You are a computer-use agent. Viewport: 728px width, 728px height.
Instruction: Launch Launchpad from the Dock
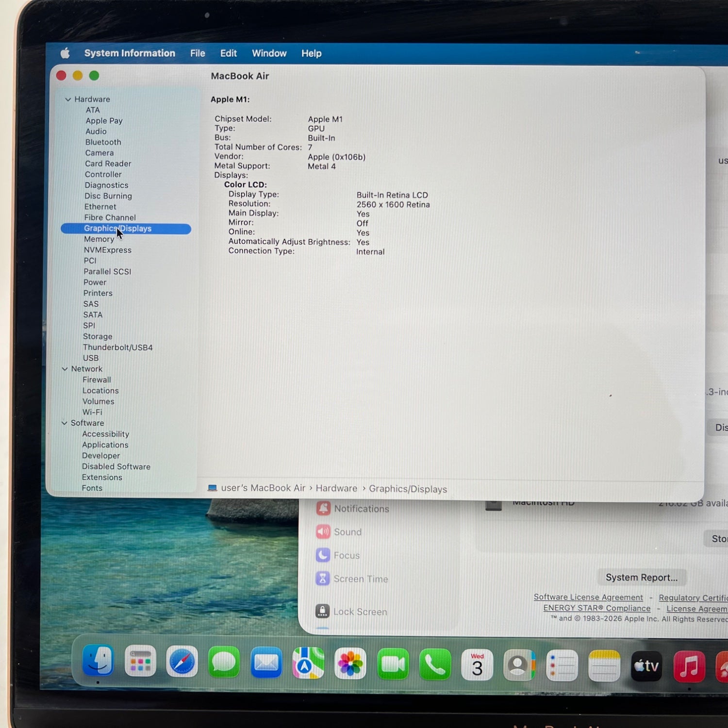[x=140, y=661]
